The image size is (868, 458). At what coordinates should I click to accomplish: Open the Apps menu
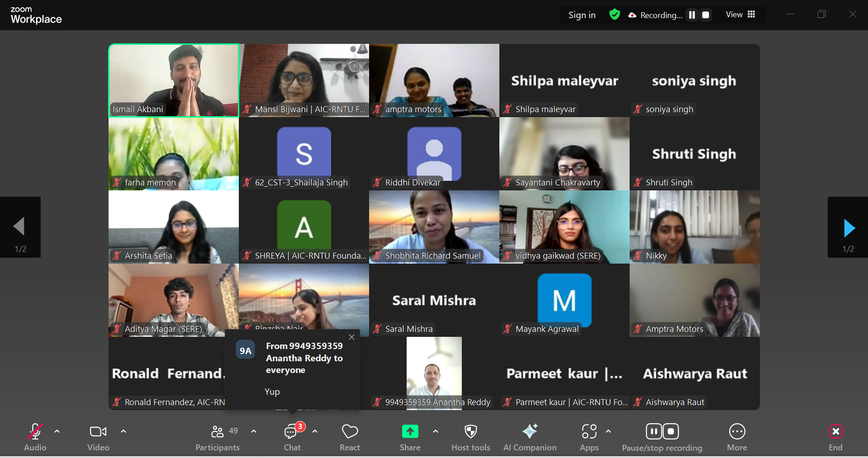tap(589, 437)
